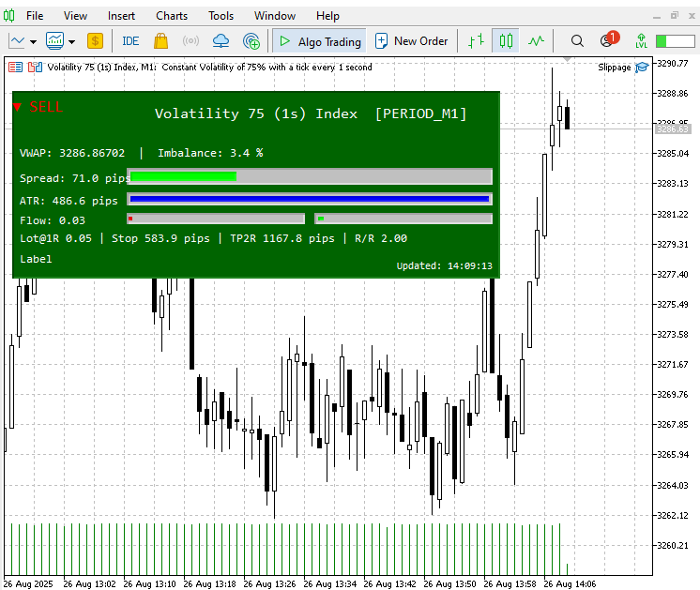Viewport: 700px width, 590px height.
Task: Open the File menu
Action: click(35, 16)
